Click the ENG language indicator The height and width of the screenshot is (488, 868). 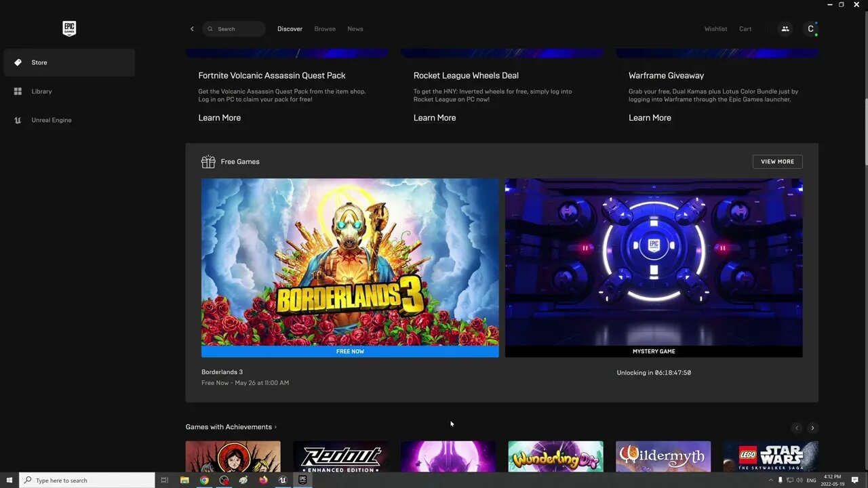[811, 480]
